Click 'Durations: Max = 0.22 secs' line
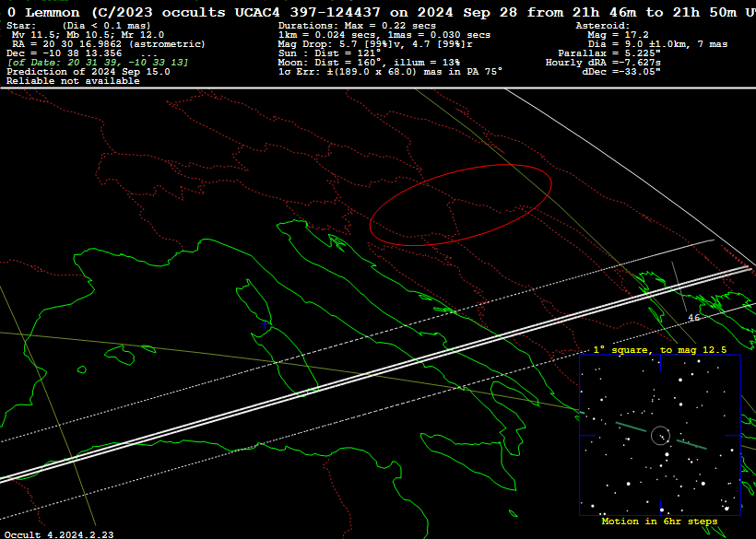Screen dimensions: 756x539 (357, 26)
